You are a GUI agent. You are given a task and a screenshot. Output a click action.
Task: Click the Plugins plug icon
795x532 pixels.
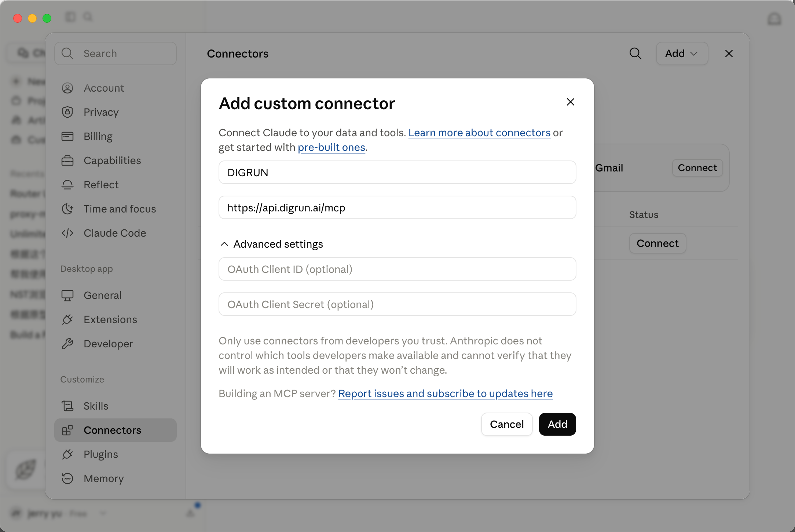67,454
